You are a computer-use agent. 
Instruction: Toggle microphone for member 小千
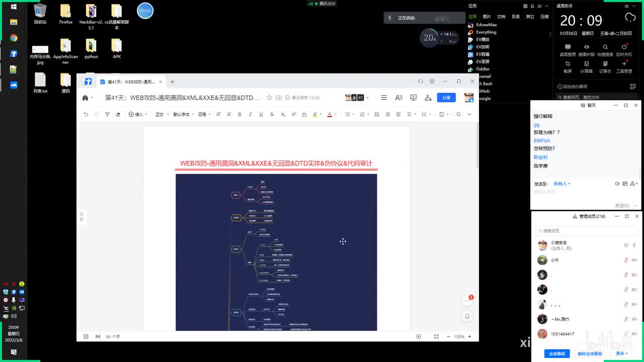click(626, 260)
